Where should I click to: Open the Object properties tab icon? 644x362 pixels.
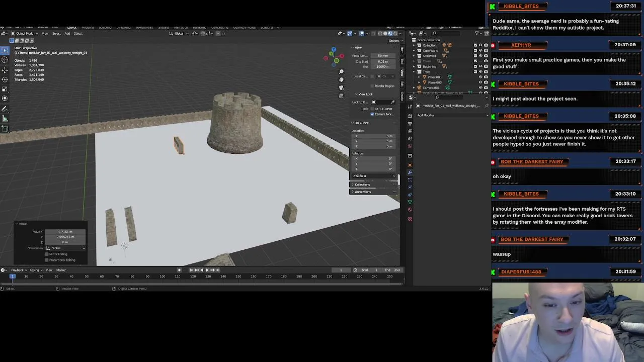(410, 165)
